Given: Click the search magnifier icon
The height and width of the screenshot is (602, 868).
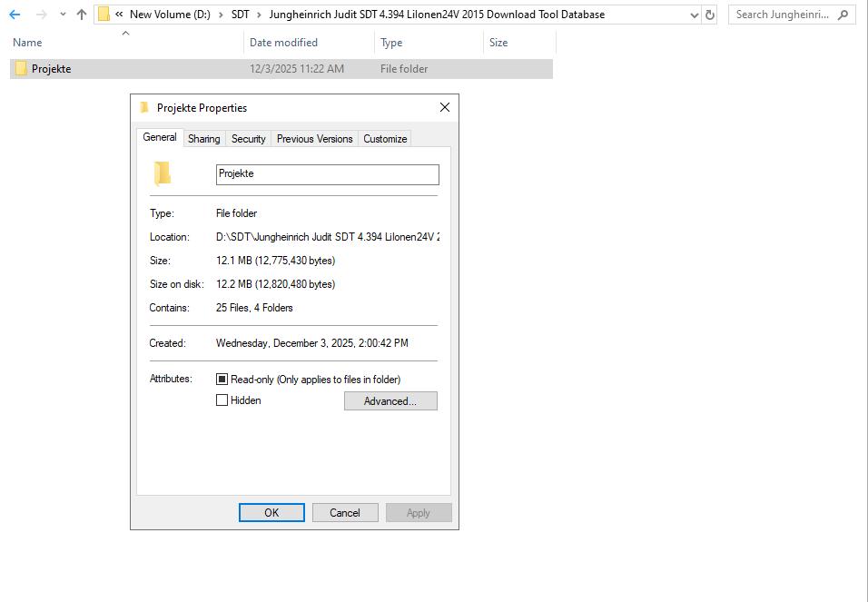Looking at the screenshot, I should coord(842,15).
